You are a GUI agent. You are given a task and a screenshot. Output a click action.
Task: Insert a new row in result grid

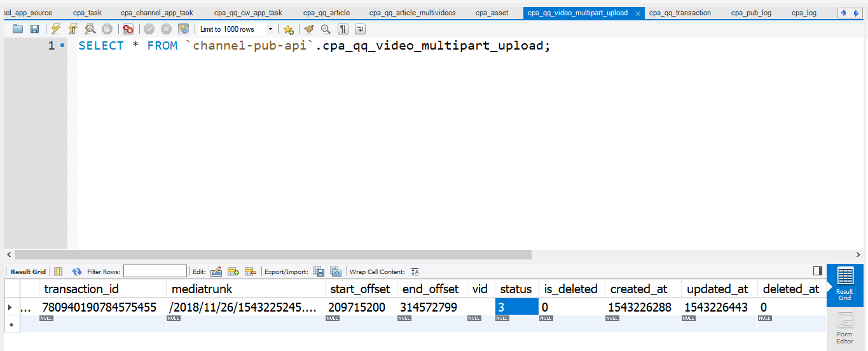[233, 272]
